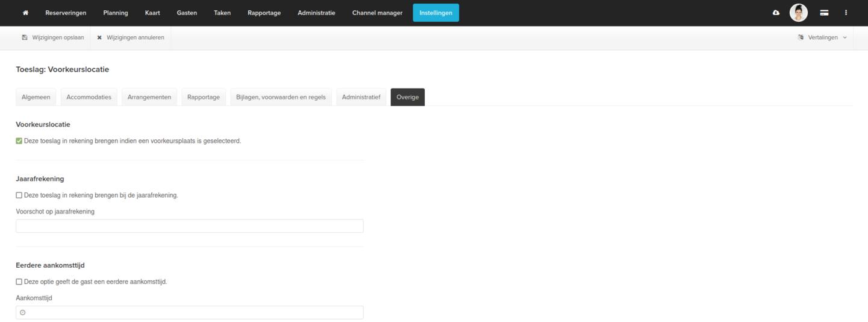
Task: Open the three-dot more options menu
Action: coord(846,13)
